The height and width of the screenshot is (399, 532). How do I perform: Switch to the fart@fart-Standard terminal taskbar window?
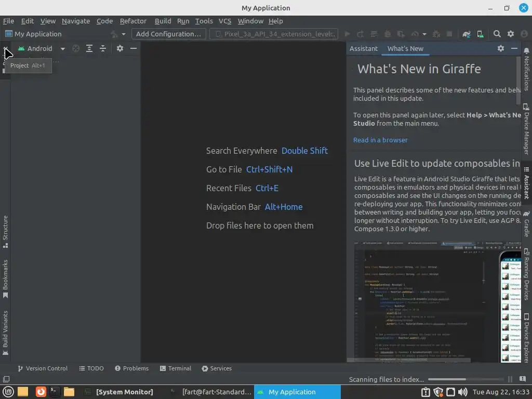[x=211, y=392]
